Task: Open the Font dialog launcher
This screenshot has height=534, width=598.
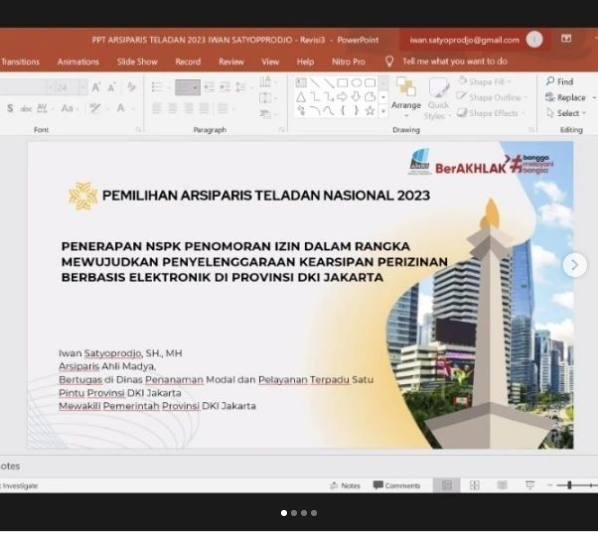Action: coord(138,130)
